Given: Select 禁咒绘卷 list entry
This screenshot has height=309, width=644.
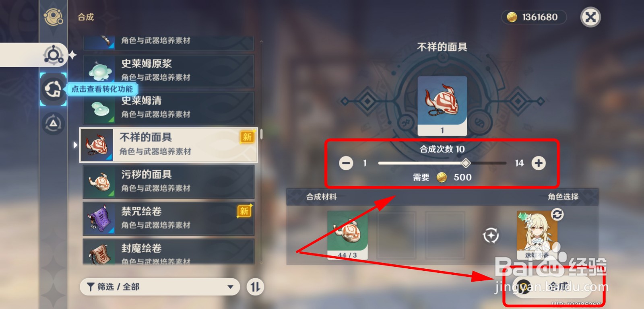Looking at the screenshot, I should point(168,218).
